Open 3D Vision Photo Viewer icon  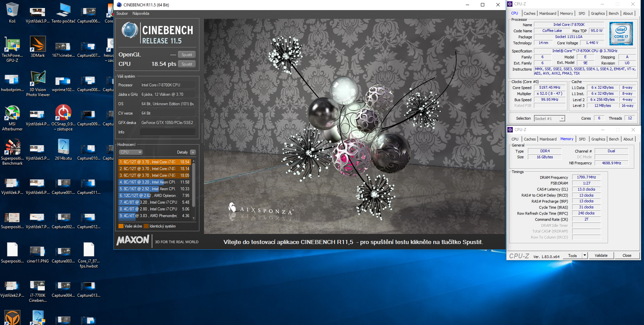pos(38,84)
